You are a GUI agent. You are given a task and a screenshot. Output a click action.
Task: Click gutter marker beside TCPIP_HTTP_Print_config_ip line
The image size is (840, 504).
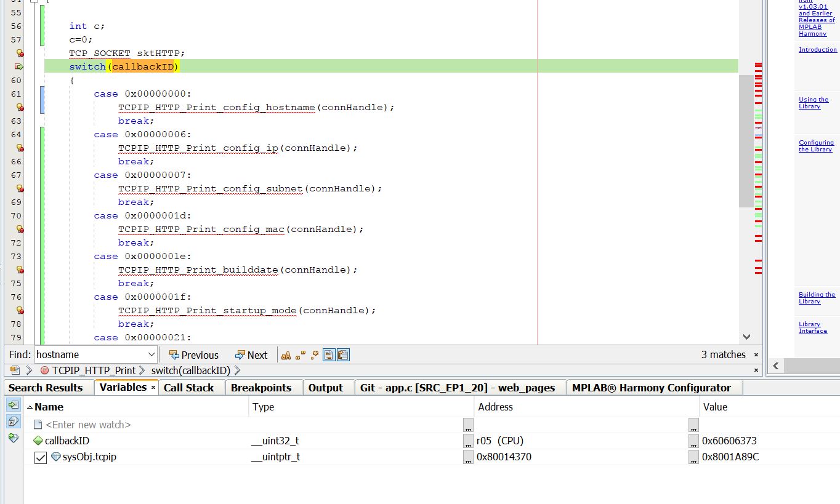tap(19, 148)
